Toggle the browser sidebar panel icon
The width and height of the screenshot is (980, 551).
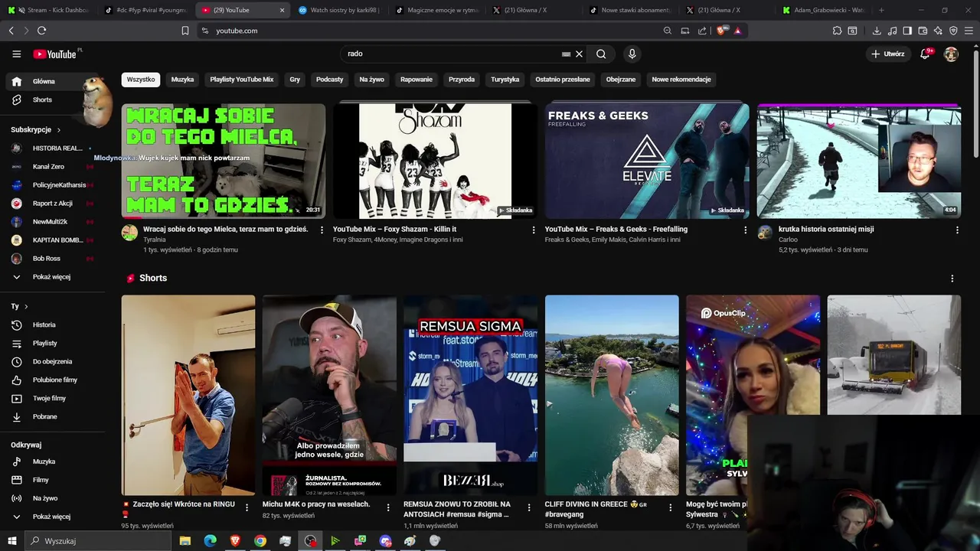click(907, 31)
